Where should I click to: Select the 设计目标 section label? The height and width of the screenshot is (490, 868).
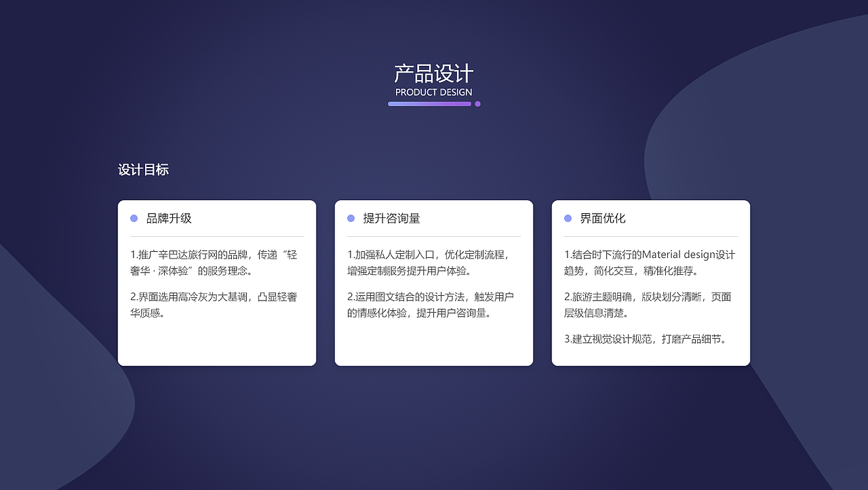(x=143, y=169)
